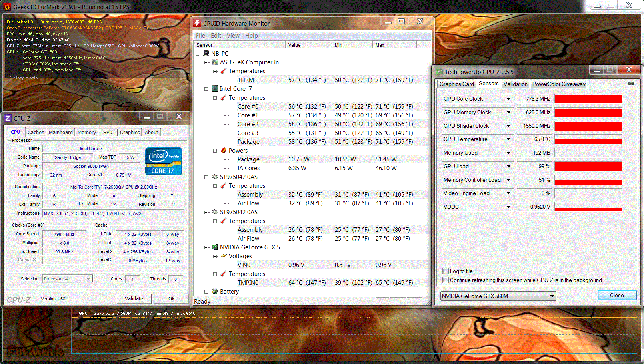Click the Battery icon in HWMonitor tree
Image resolution: width=644 pixels, height=364 pixels.
tap(215, 292)
